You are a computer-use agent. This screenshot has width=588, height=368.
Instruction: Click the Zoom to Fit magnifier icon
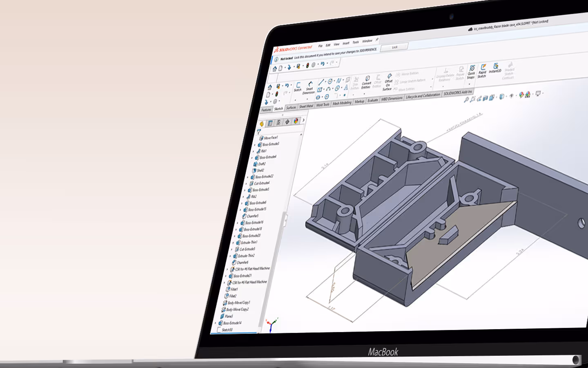pyautogui.click(x=466, y=99)
